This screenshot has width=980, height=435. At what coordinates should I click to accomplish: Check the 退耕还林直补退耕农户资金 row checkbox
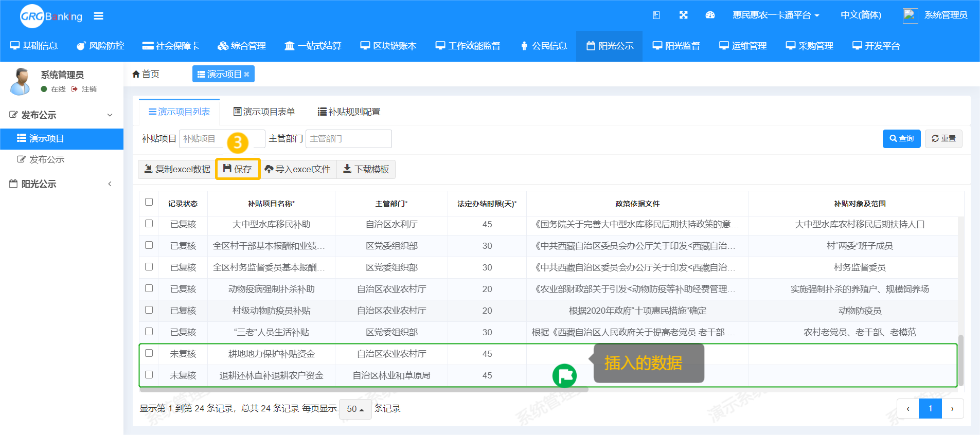click(x=149, y=375)
